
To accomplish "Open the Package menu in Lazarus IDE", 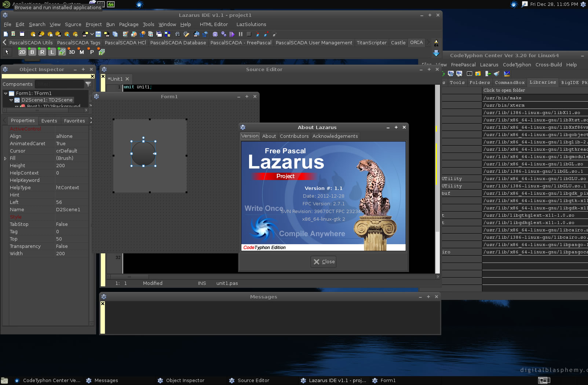I will click(x=129, y=25).
